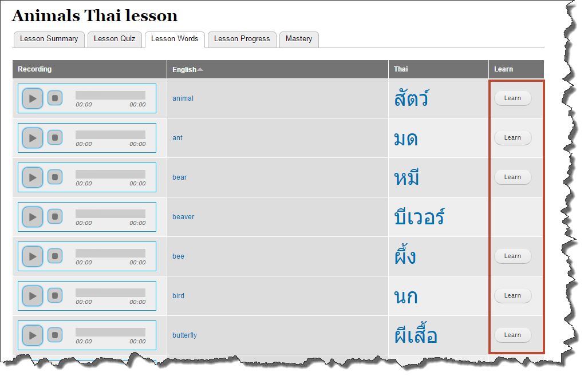
Task: Click the Thai word นก for bird
Action: click(x=406, y=297)
